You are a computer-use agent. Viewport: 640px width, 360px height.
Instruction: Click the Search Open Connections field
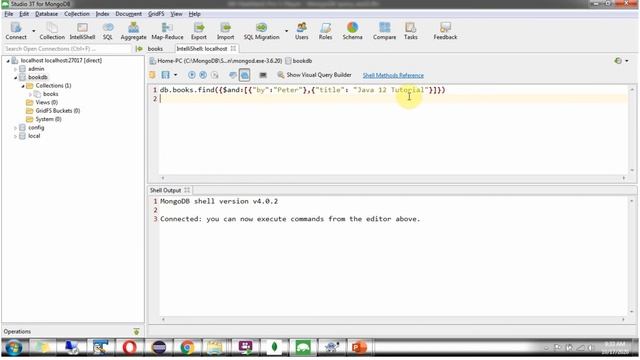tap(67, 49)
